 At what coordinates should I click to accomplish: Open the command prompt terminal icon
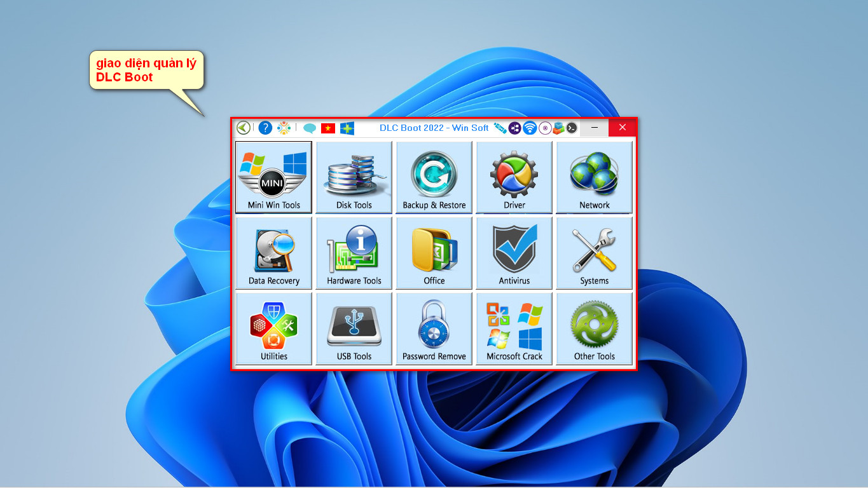coord(572,128)
